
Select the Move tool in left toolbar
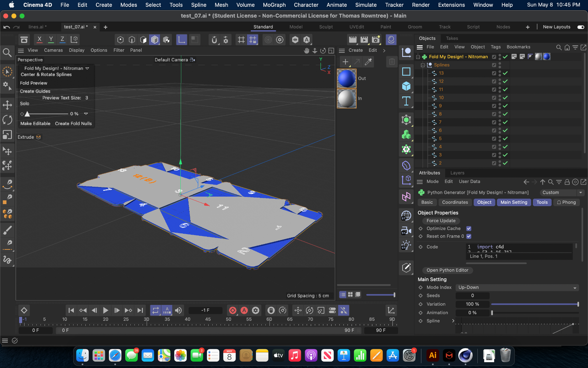pos(7,105)
